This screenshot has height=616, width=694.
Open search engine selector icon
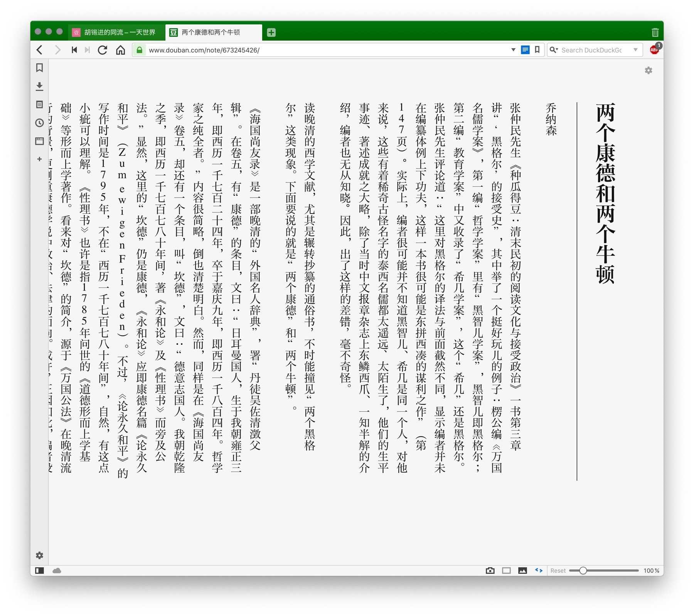click(554, 50)
